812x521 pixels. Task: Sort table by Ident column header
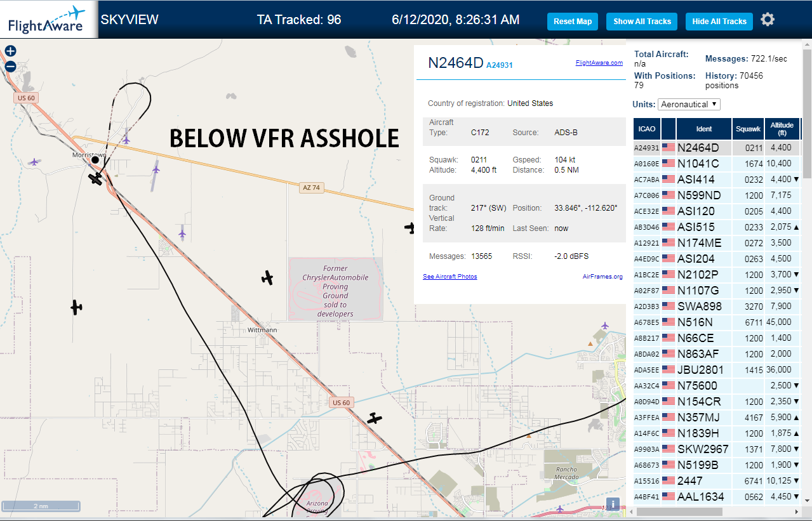click(x=704, y=129)
